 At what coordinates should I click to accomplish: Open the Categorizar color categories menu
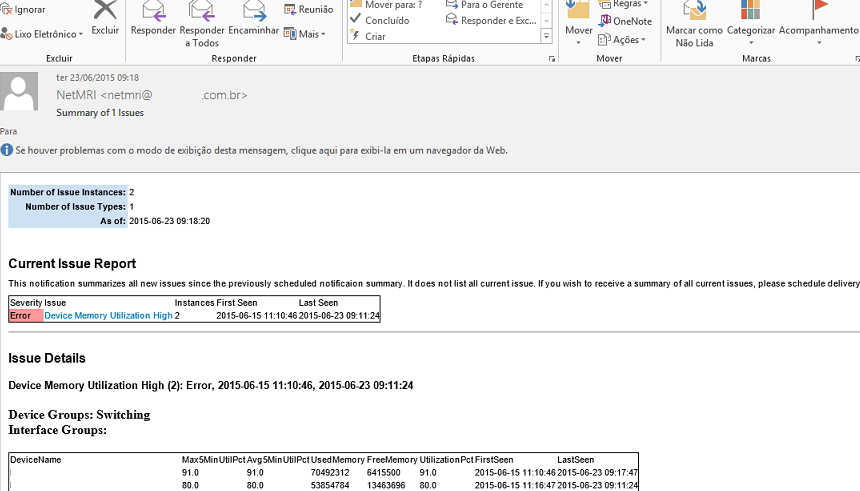pos(750,12)
